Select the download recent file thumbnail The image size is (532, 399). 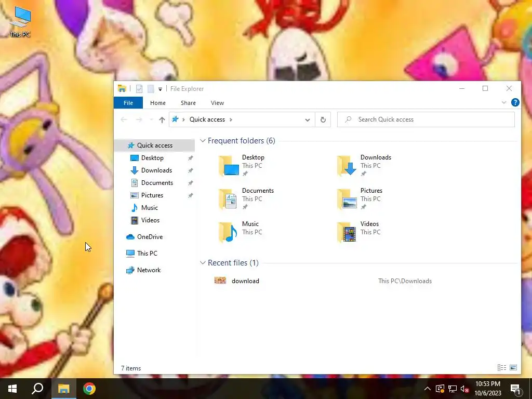click(220, 280)
